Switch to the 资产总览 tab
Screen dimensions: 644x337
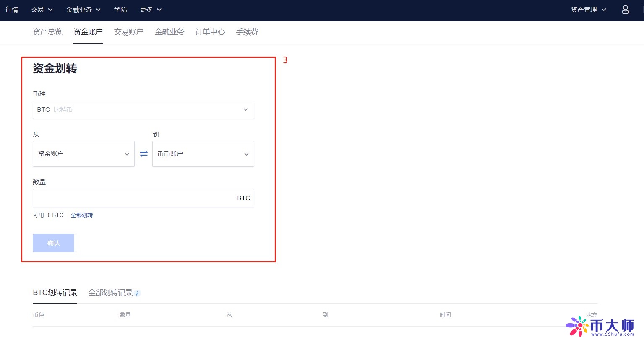47,31
